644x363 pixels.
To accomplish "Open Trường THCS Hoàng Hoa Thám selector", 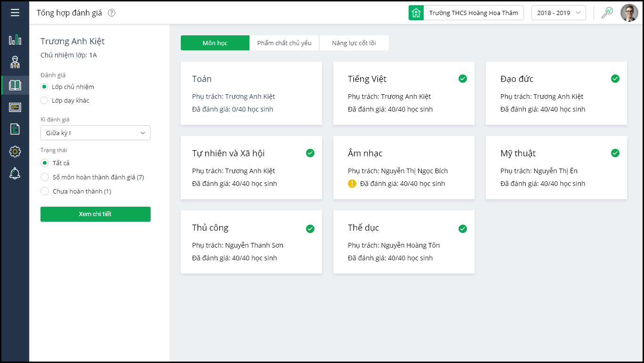I will tap(466, 13).
